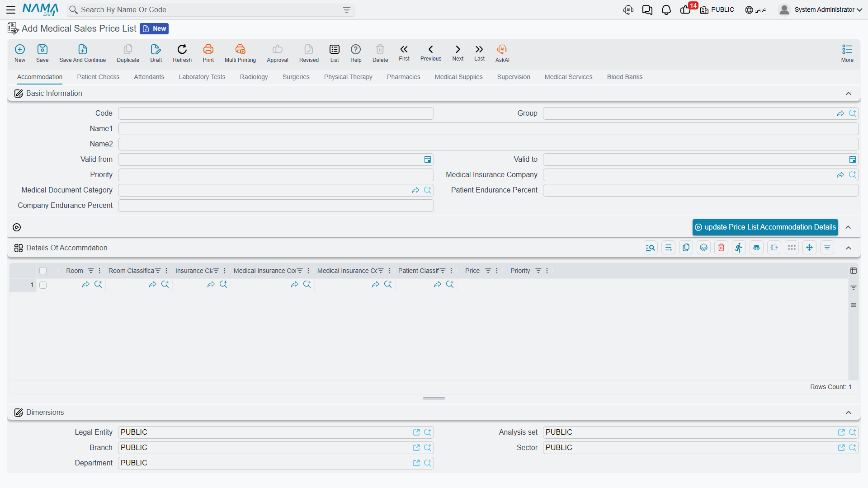The height and width of the screenshot is (488, 868).
Task: Click the New status badge
Action: tap(154, 28)
